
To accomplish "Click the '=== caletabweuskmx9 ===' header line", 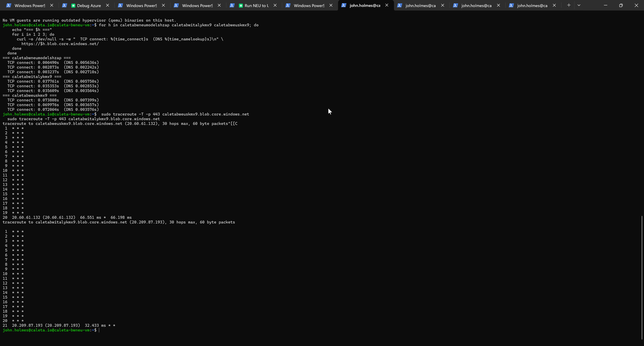I will tap(30, 95).
